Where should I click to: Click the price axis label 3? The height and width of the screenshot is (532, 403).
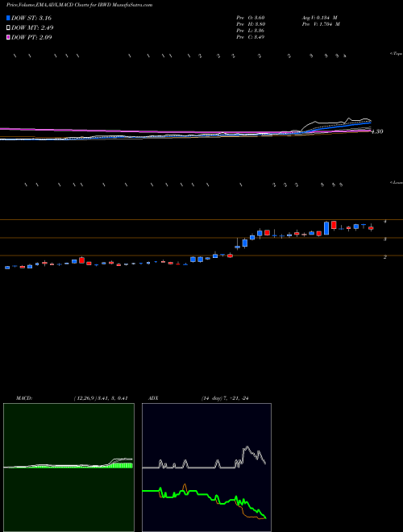click(384, 239)
